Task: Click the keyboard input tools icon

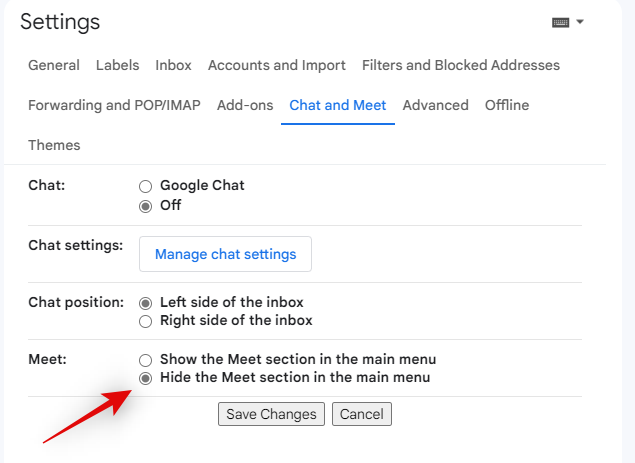Action: [560, 22]
